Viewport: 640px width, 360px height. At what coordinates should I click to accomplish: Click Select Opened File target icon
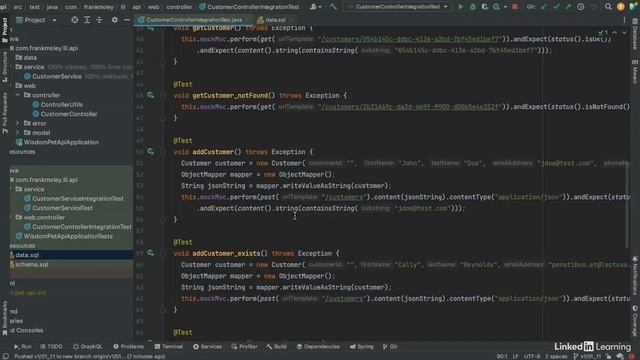pyautogui.click(x=74, y=20)
